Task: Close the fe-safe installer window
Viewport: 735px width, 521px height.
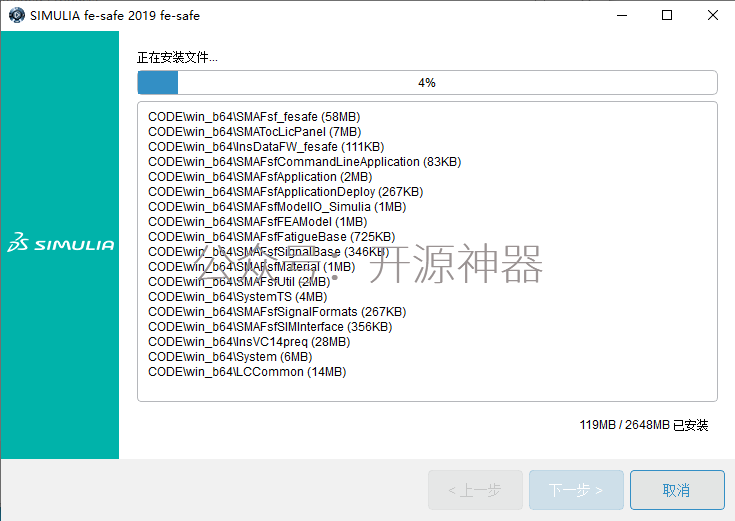Action: [712, 15]
